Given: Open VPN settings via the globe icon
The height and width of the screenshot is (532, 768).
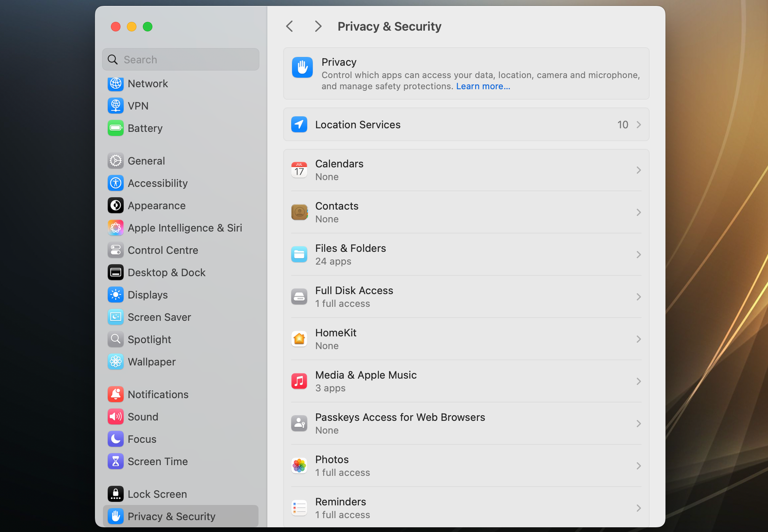Looking at the screenshot, I should pyautogui.click(x=115, y=106).
